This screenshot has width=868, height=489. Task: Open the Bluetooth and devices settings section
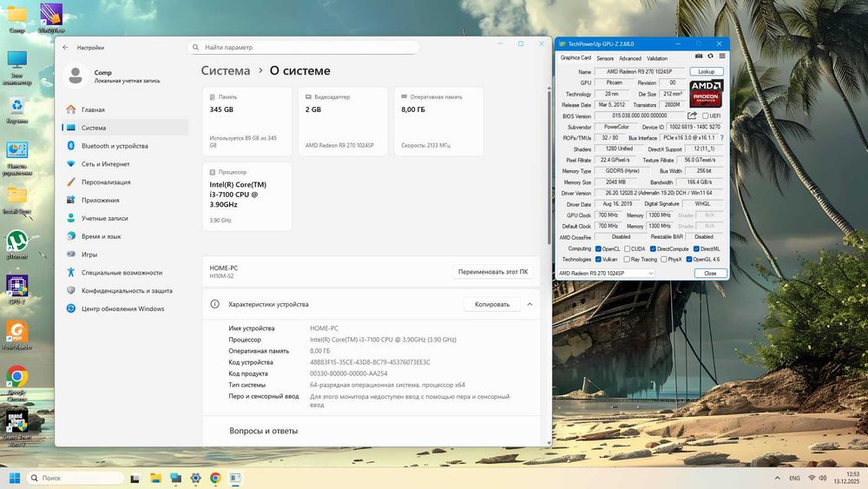115,146
